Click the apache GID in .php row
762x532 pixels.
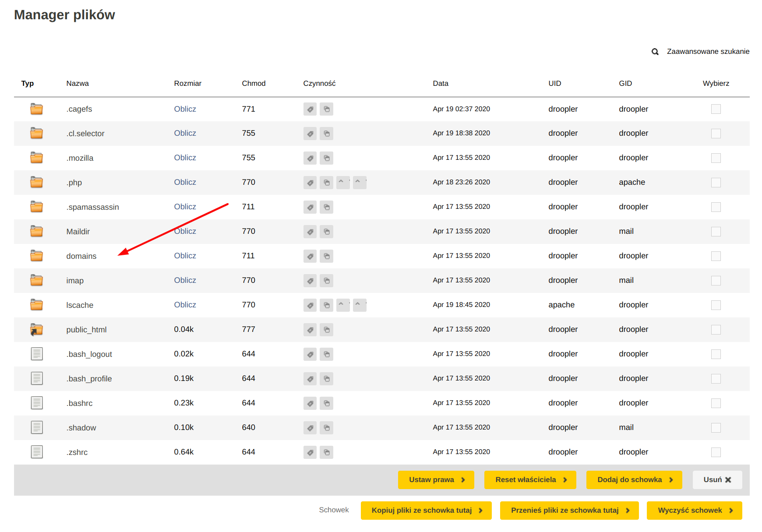click(632, 182)
